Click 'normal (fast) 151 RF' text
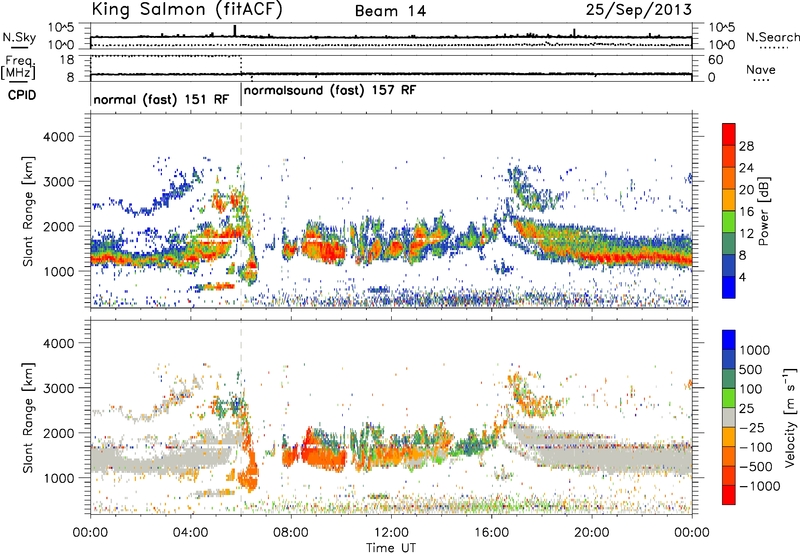800x554 pixels. click(x=161, y=99)
